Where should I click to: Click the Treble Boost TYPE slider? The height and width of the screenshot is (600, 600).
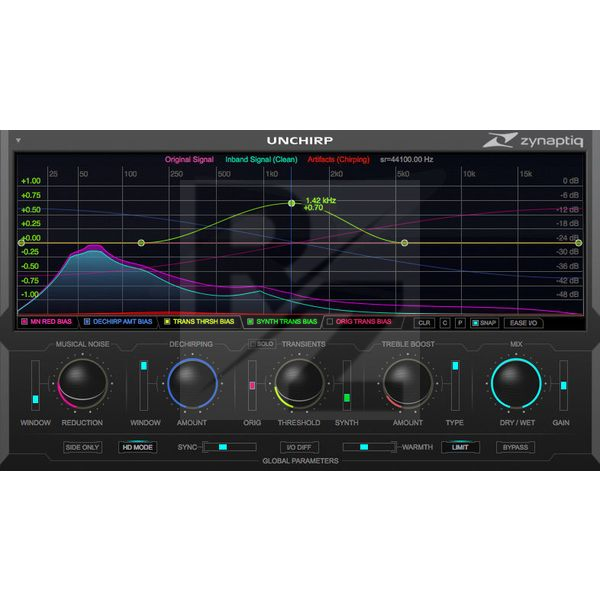pos(455,385)
